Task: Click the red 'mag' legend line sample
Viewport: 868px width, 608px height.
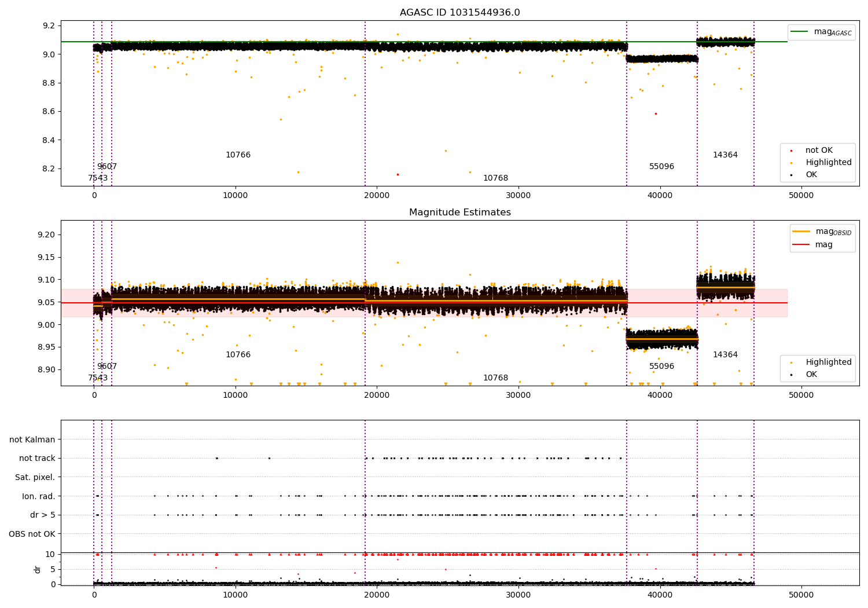Action: (801, 244)
